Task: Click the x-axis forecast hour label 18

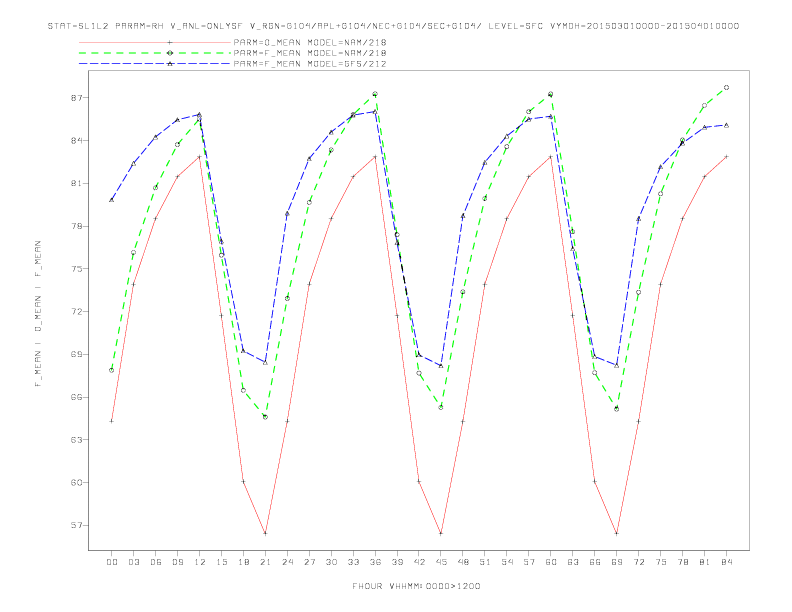Action: pyautogui.click(x=243, y=562)
